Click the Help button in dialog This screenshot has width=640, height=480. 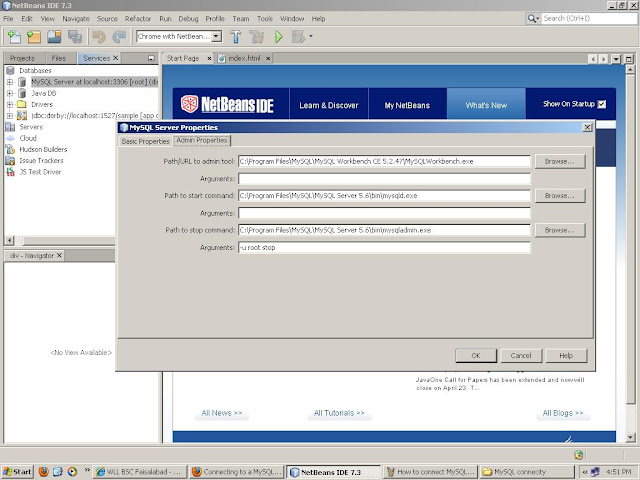566,356
